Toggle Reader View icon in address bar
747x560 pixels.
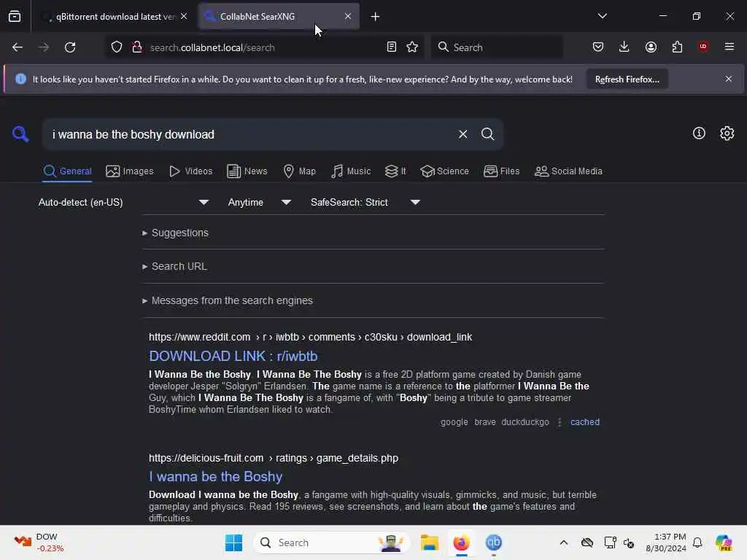[x=392, y=47]
